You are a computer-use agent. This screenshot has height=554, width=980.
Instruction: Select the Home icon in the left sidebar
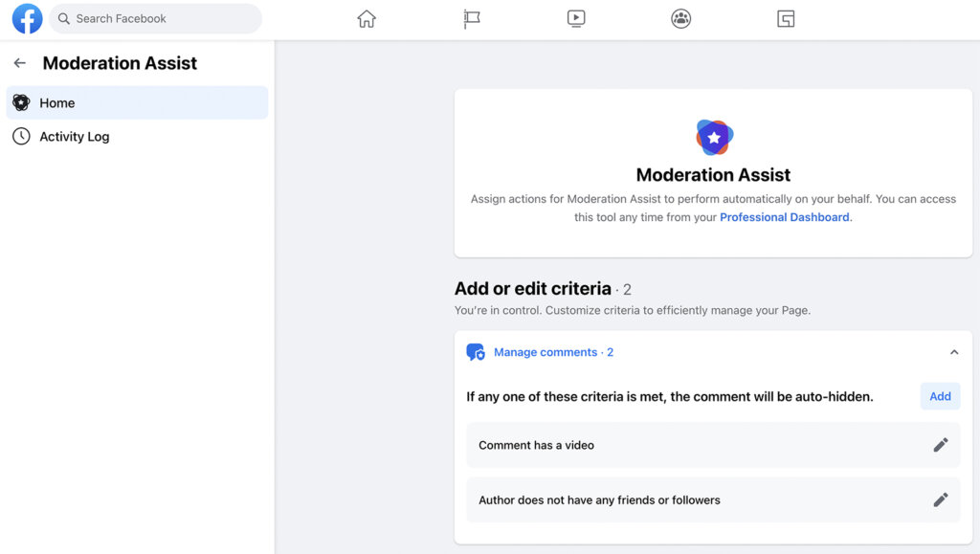21,102
